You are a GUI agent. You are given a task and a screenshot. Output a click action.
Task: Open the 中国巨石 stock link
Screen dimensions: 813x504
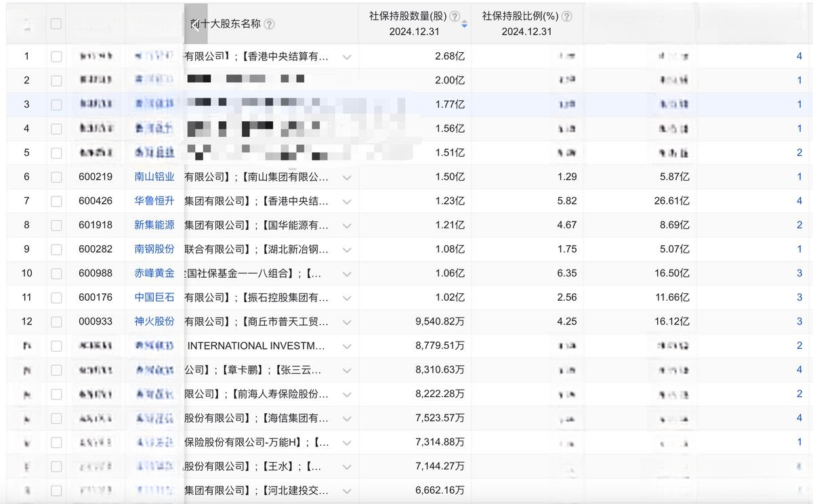(x=154, y=297)
